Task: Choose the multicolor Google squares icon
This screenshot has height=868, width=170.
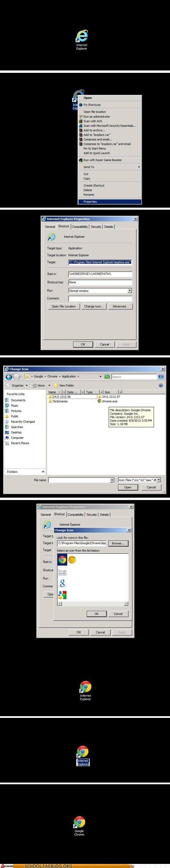Action: pyautogui.click(x=62, y=595)
